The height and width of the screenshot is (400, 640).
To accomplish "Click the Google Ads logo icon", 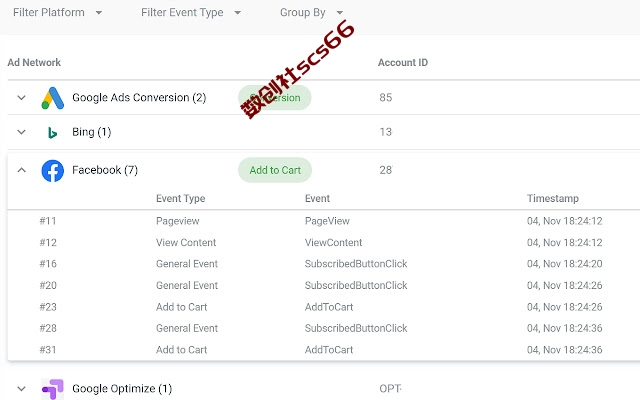I will (x=53, y=98).
